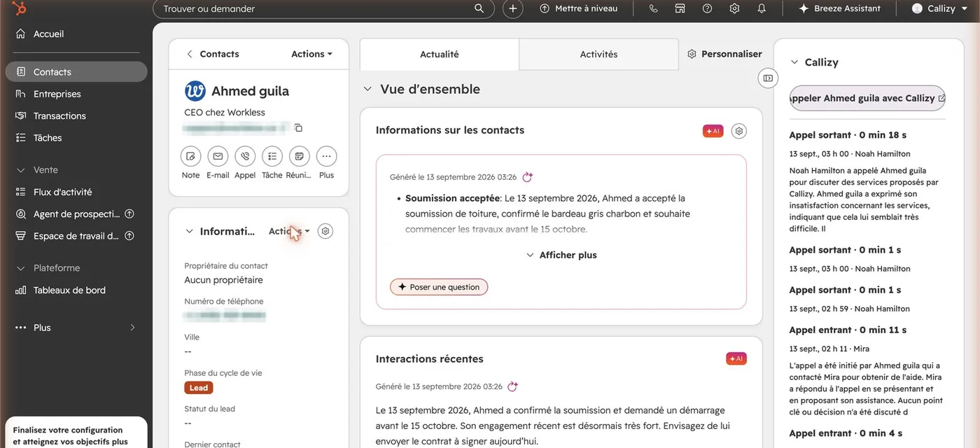Collapse the Vente sidebar group
The width and height of the screenshot is (980, 448).
(21, 170)
